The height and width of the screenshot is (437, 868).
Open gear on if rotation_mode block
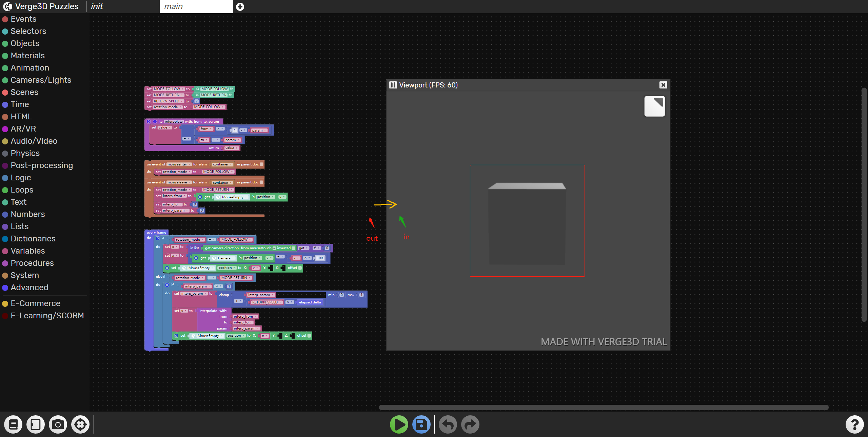(158, 238)
